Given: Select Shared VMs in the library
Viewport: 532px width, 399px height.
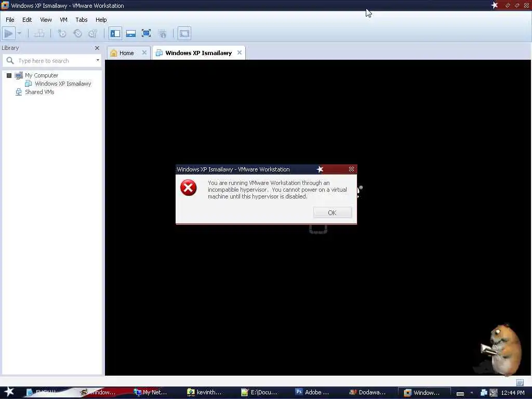Looking at the screenshot, I should click(39, 92).
